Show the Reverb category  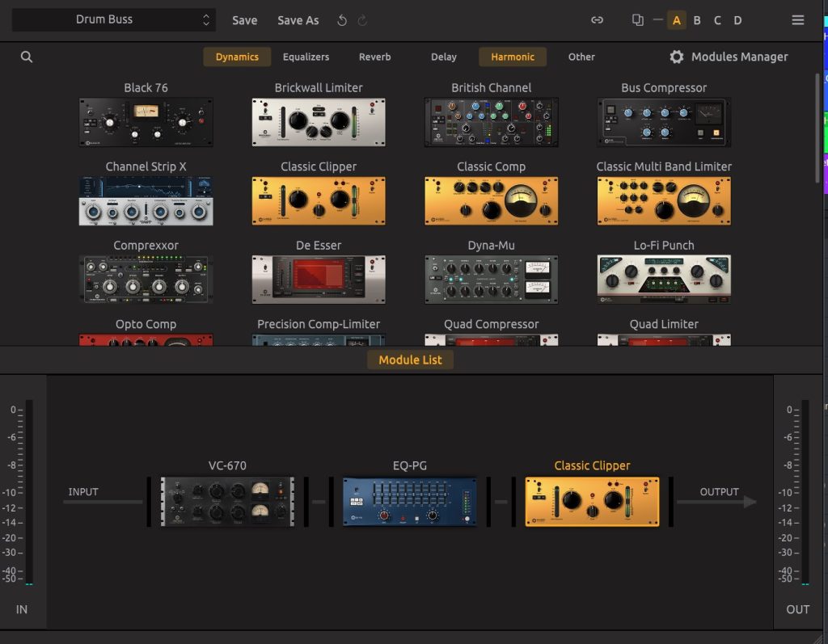(x=374, y=57)
